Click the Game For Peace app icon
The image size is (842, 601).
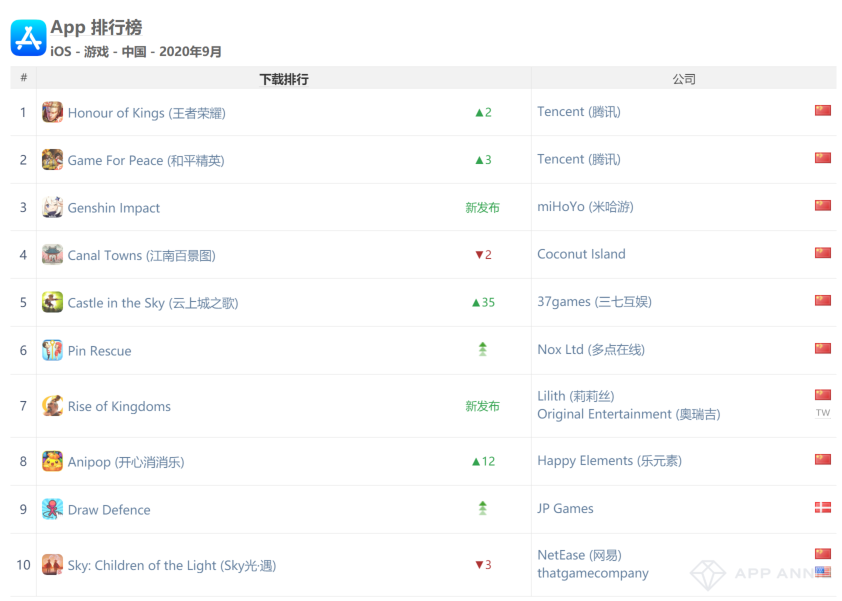pos(52,160)
